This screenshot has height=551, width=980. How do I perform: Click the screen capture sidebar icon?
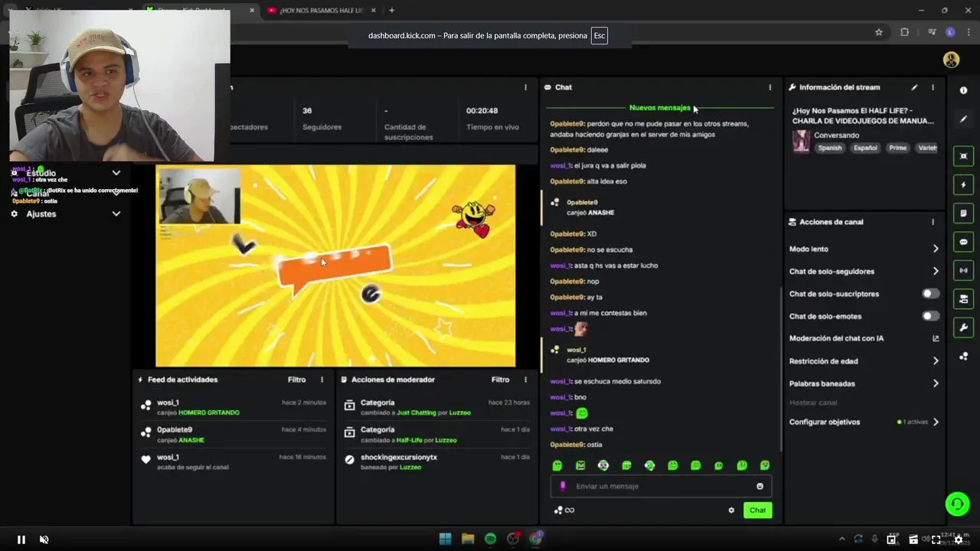[963, 156]
